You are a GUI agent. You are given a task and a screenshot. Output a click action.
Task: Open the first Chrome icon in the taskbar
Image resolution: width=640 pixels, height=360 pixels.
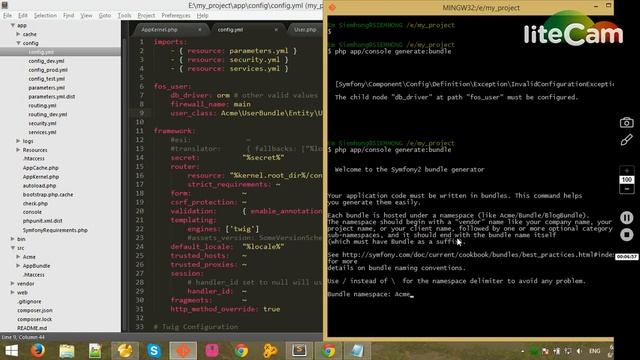pyautogui.click(x=241, y=351)
